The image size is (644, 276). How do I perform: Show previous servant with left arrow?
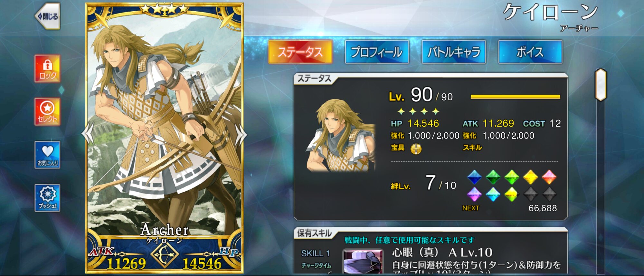tap(88, 133)
